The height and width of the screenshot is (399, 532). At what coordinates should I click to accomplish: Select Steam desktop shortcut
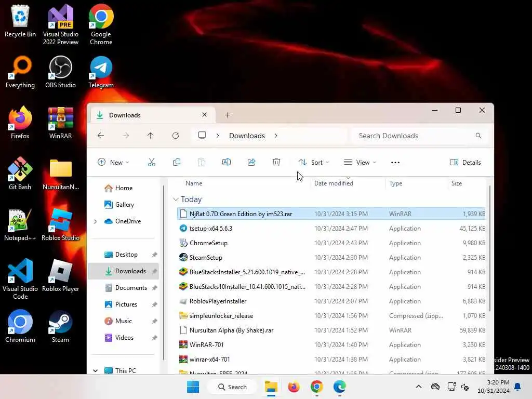coord(60,326)
